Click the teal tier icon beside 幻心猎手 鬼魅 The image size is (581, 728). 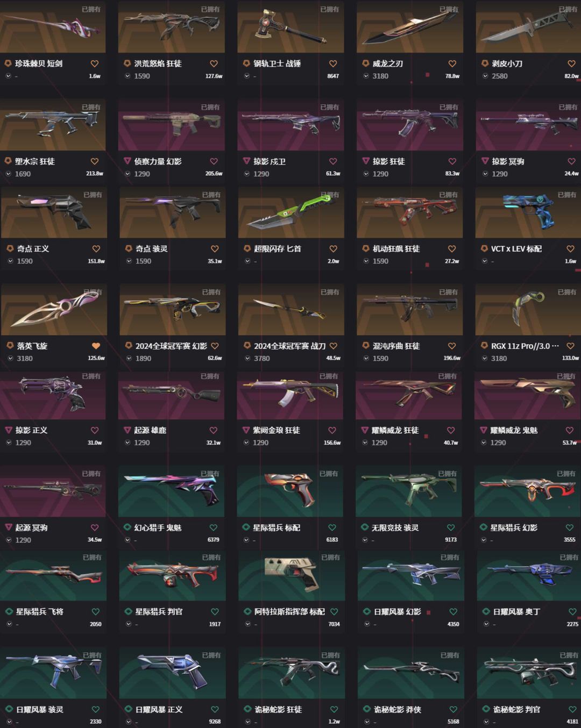(127, 527)
